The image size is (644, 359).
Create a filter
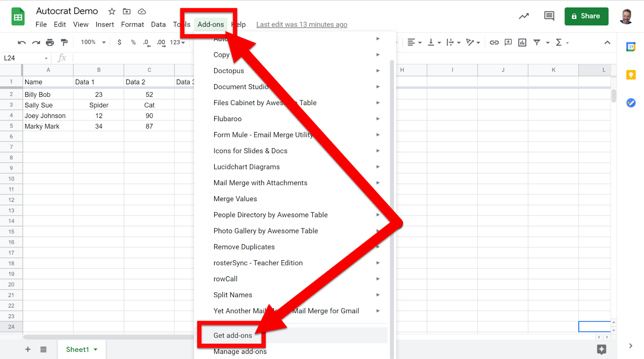537,42
